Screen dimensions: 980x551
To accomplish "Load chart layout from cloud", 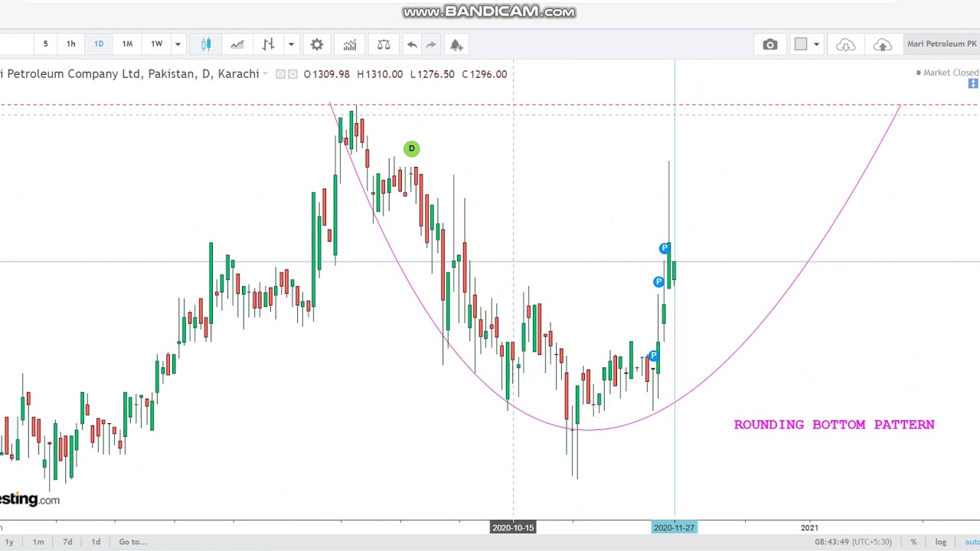I will [x=845, y=44].
